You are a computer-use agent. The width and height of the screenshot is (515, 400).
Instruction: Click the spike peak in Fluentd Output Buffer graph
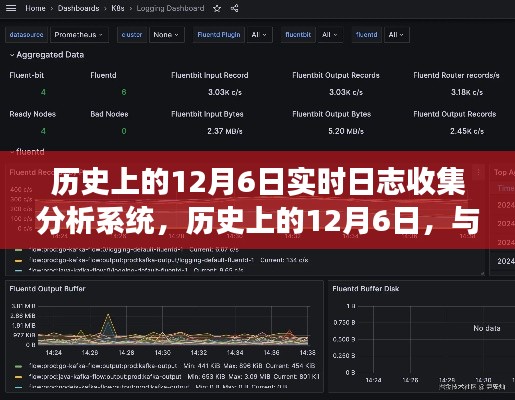pos(108,314)
